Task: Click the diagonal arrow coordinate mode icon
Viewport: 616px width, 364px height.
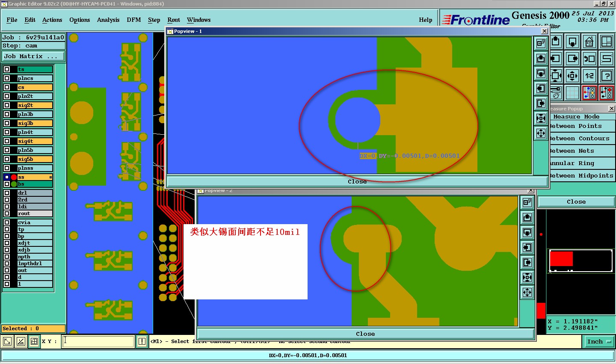Action: coord(7,341)
